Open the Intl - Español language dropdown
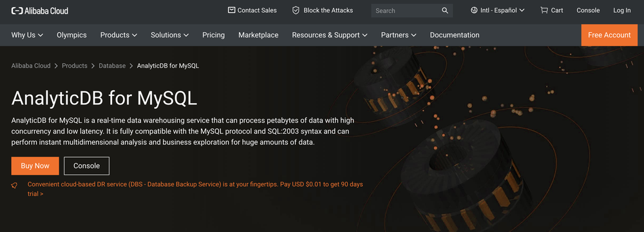This screenshot has height=232, width=644. (498, 10)
